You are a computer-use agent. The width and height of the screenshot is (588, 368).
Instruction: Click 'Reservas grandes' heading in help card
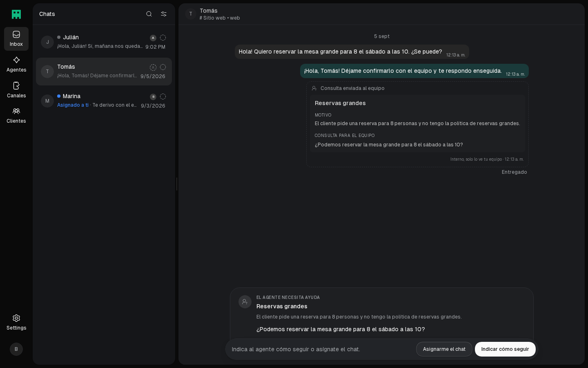click(282, 306)
